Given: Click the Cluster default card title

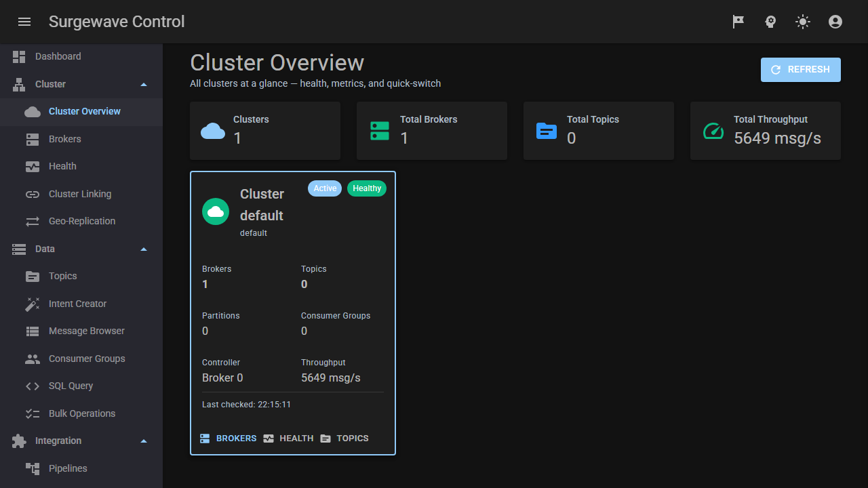Looking at the screenshot, I should click(262, 205).
